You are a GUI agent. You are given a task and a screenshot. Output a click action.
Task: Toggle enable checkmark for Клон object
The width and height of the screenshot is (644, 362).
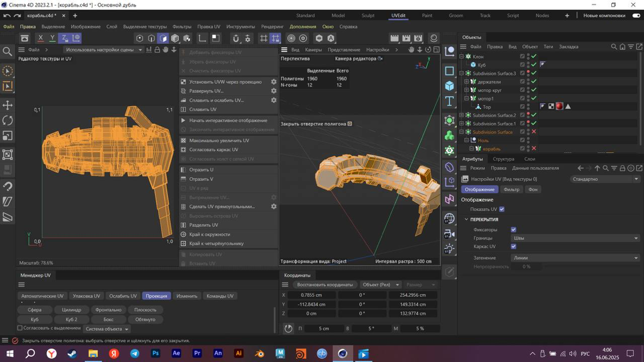(534, 56)
